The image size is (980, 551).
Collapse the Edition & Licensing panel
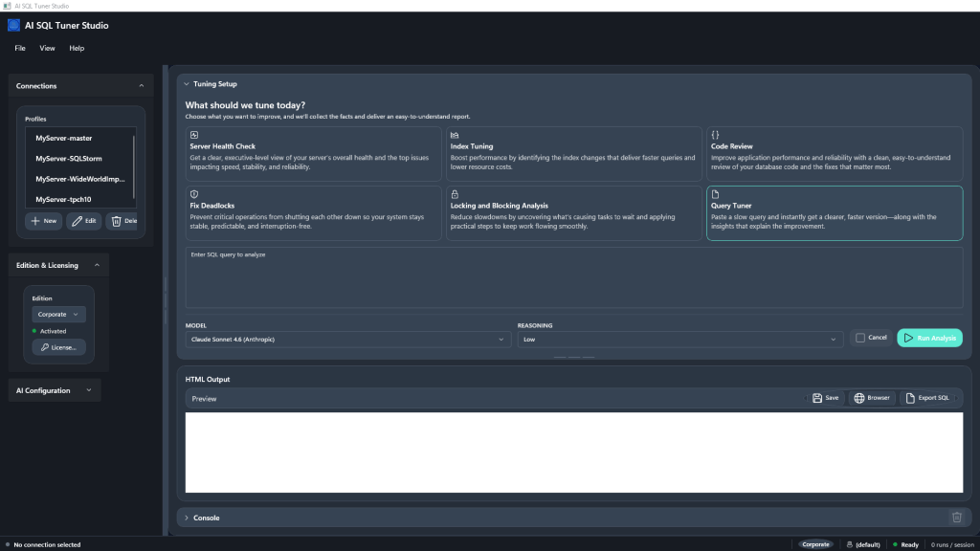[97, 266]
